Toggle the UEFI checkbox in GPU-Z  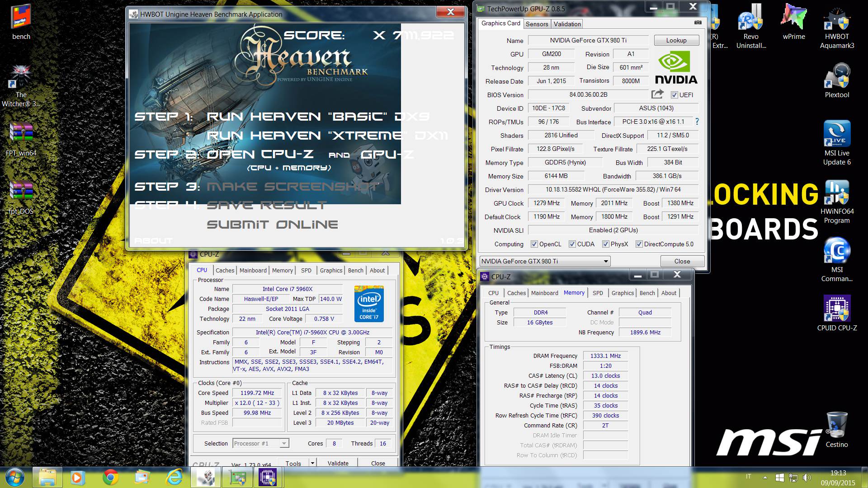pos(674,95)
